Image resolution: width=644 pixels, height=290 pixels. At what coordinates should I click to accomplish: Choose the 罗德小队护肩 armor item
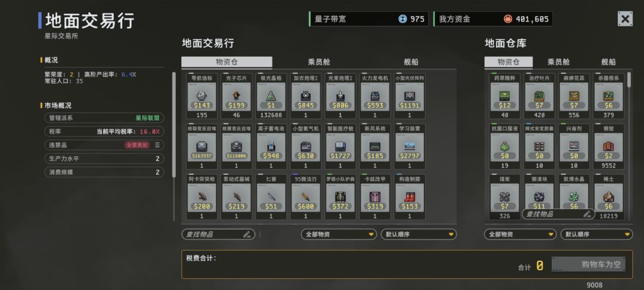(340, 197)
